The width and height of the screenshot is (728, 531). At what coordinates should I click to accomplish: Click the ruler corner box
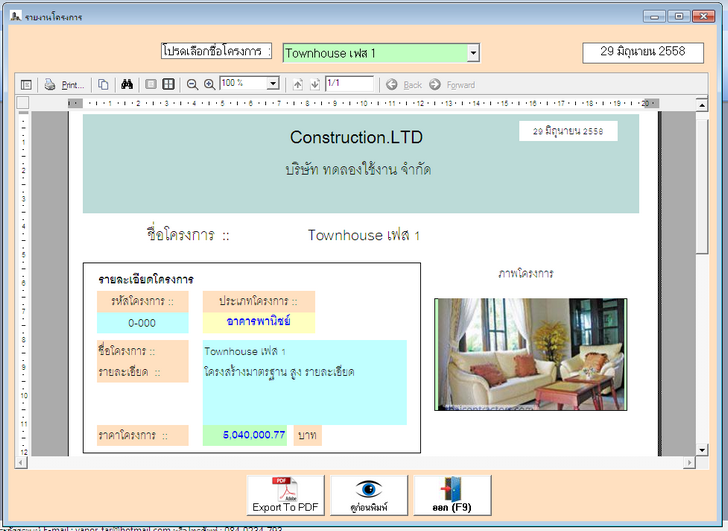pyautogui.click(x=23, y=103)
